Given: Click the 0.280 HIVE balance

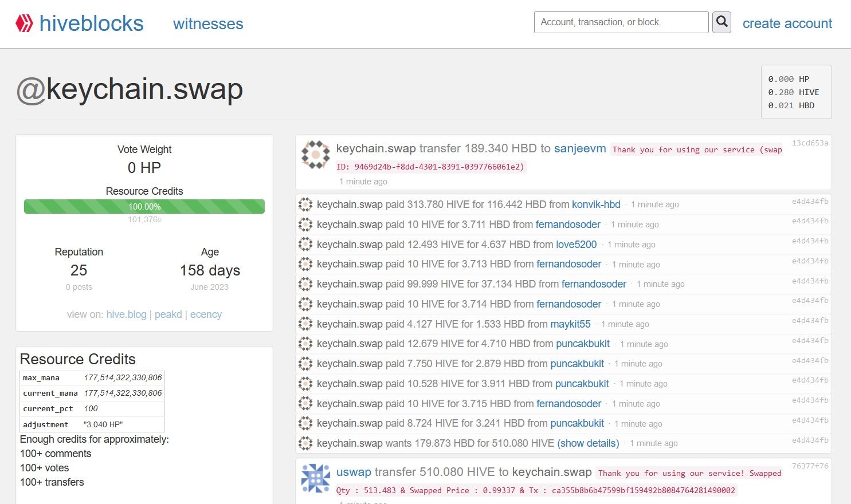Looking at the screenshot, I should coord(794,92).
